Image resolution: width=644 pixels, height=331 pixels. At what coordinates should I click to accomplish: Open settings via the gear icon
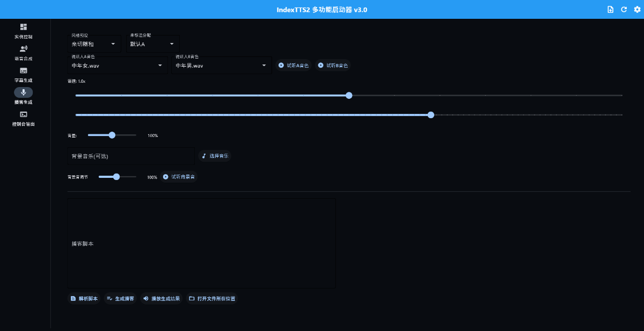click(637, 10)
